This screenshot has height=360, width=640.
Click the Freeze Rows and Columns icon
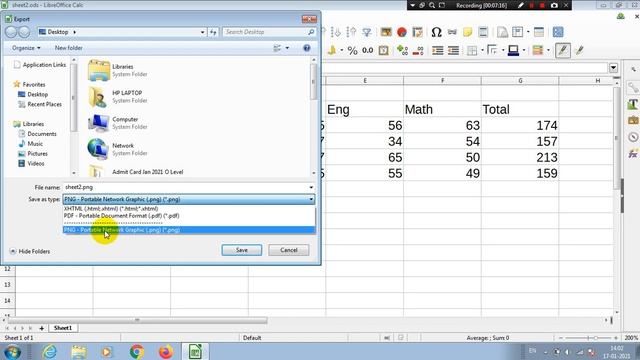(518, 32)
